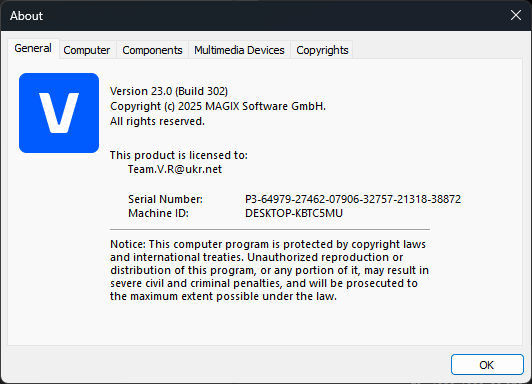This screenshot has width=532, height=384.
Task: Select the Multimedia Devices tab
Action: (239, 50)
